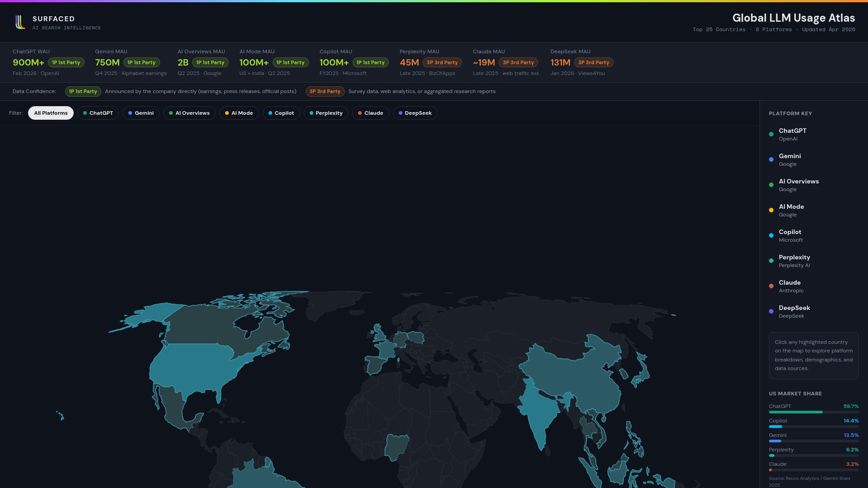Click the green ChatGPT dot in Platform Key
This screenshot has height=488, width=868.
(x=771, y=134)
